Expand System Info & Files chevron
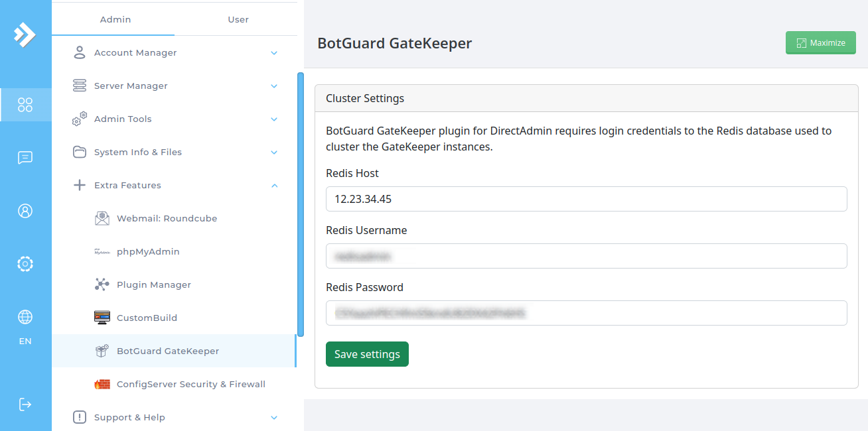Image resolution: width=868 pixels, height=431 pixels. coord(274,152)
